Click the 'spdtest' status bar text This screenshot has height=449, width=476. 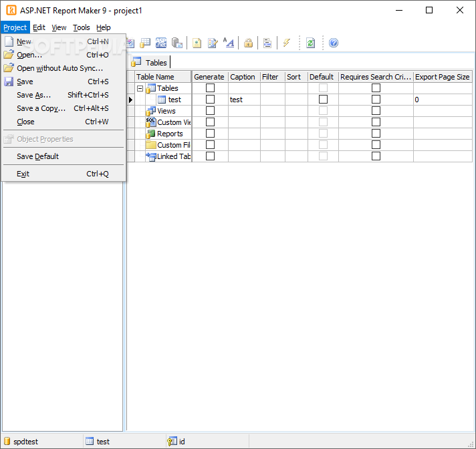(x=26, y=442)
